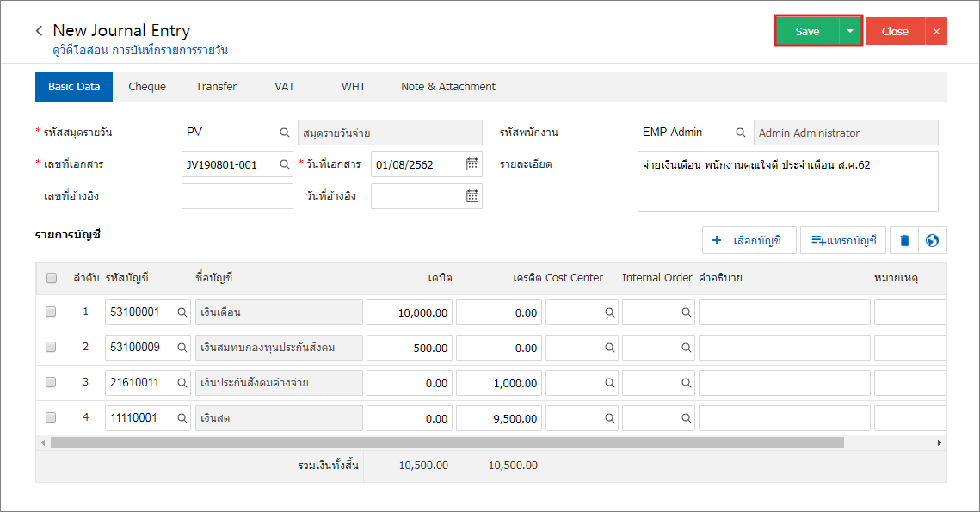Search Internal Order for row 4 เงินสด

click(x=687, y=418)
